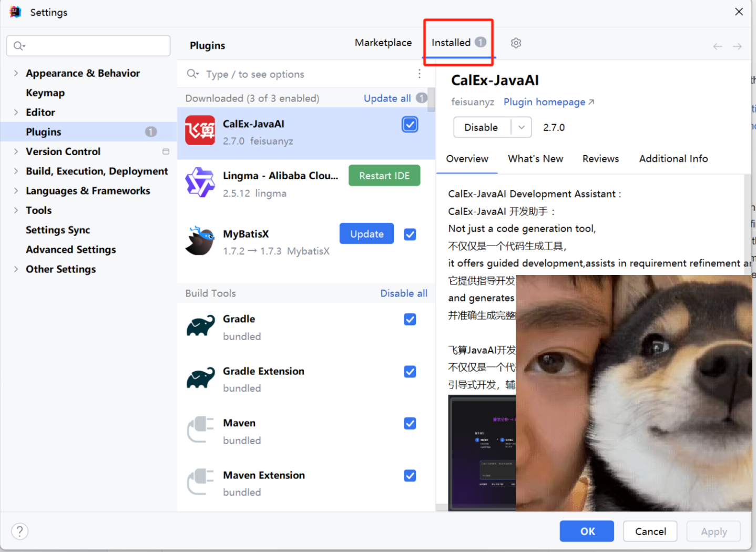
Task: Close the Settings dialog window
Action: point(739,12)
